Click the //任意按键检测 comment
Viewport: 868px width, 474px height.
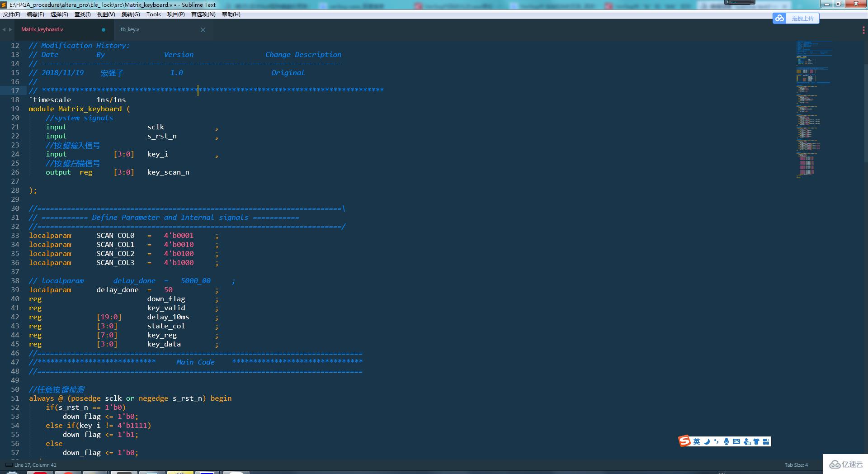tap(57, 389)
